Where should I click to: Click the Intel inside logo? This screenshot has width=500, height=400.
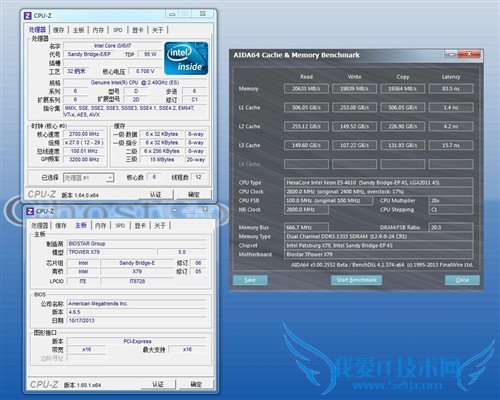(186, 58)
